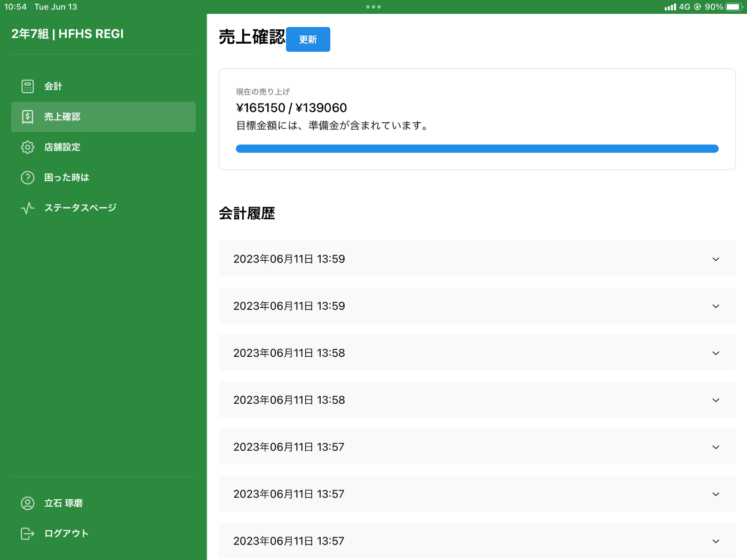Image resolution: width=747 pixels, height=560 pixels.
Task: Click the blue sales progress bar
Action: (477, 149)
